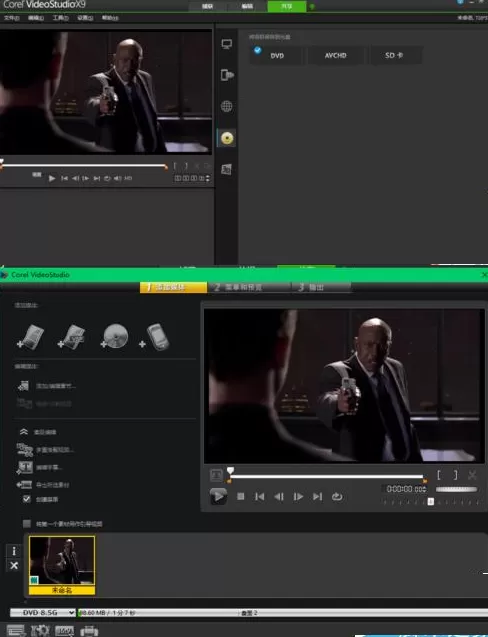Show clip info with the i button
This screenshot has width=488, height=637.
pos(14,551)
